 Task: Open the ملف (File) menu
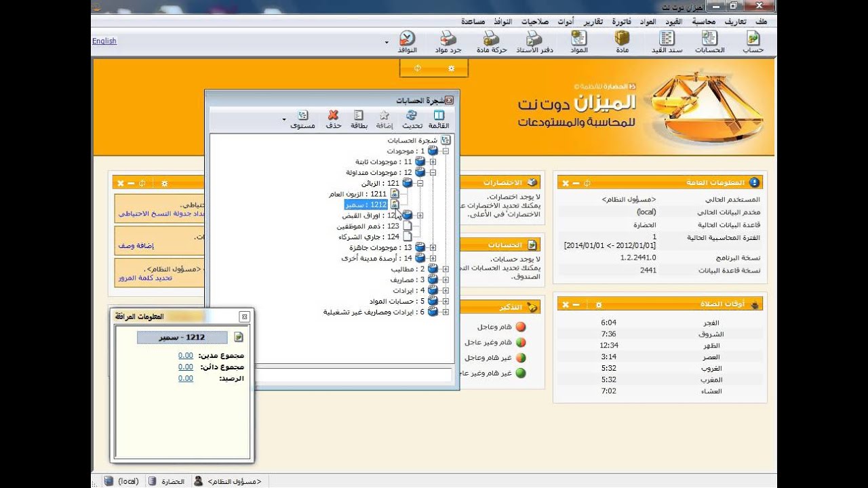coord(762,22)
